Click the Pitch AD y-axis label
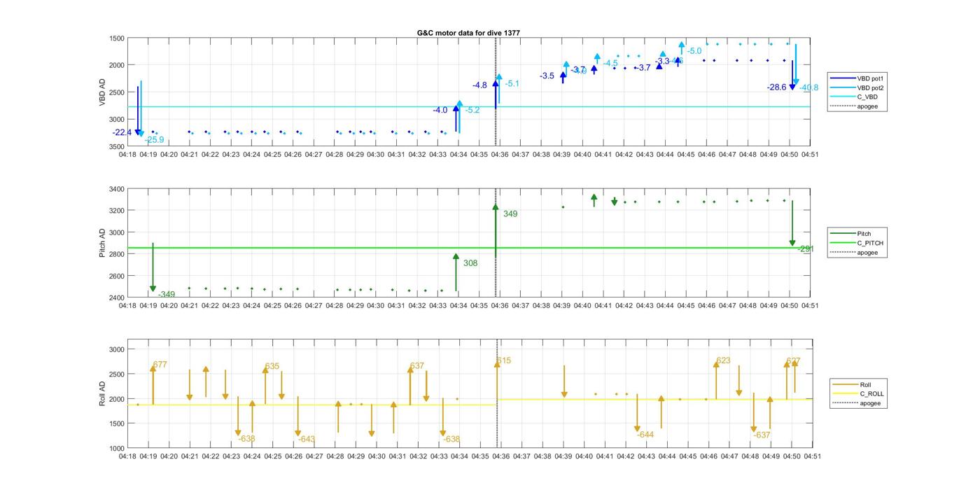 pyautogui.click(x=103, y=243)
